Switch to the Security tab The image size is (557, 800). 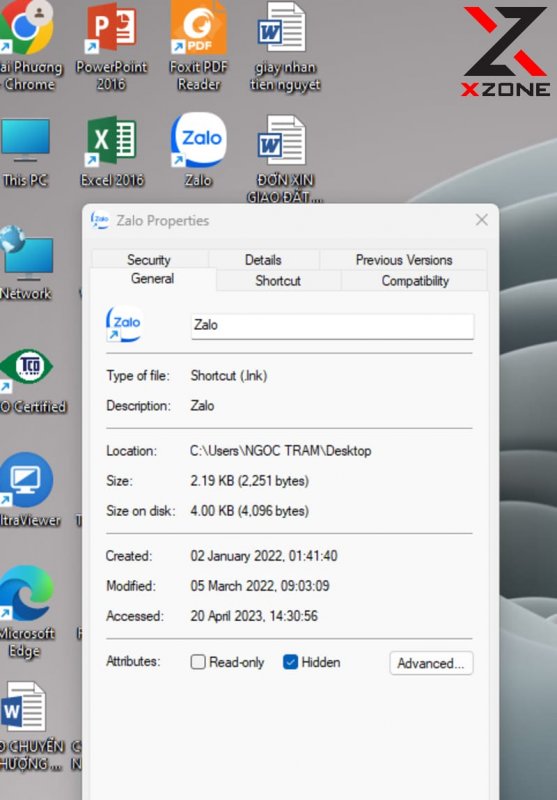pos(149,260)
